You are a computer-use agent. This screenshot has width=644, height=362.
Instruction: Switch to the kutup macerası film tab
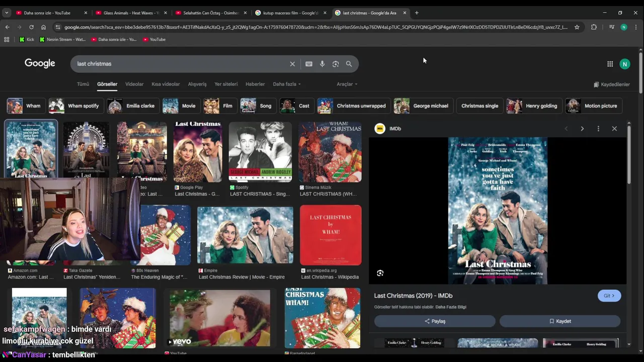290,13
